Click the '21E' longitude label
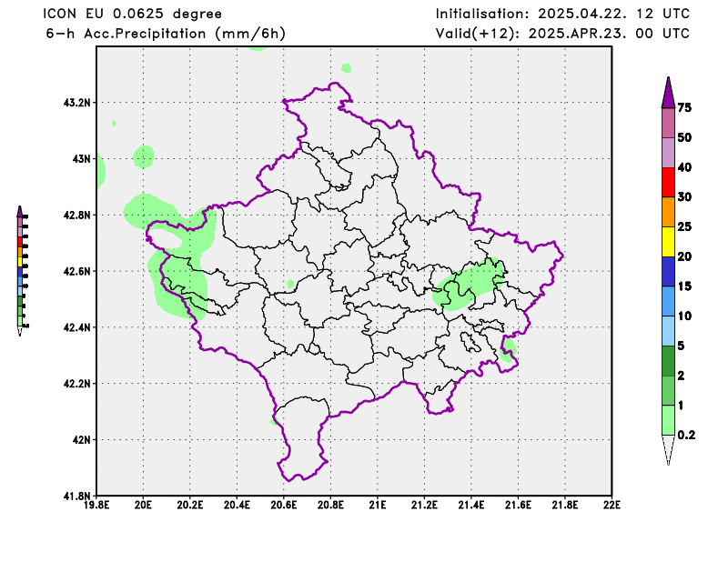 (378, 506)
